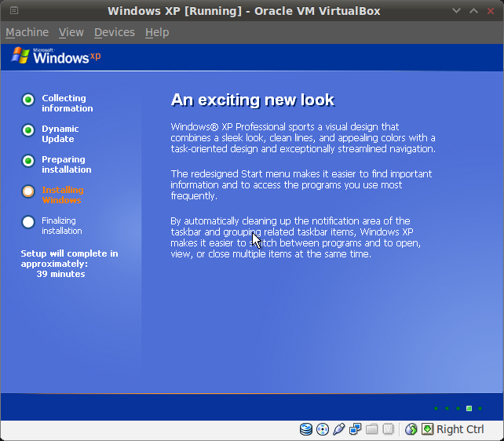Click the window title 'Windows XP [Running]'
The width and height of the screenshot is (504, 441).
[174, 11]
